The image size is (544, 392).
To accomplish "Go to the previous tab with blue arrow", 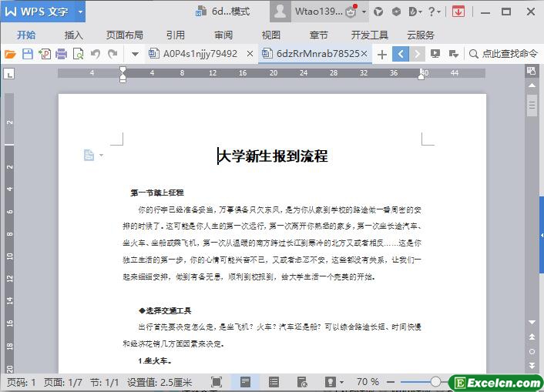I will 401,54.
